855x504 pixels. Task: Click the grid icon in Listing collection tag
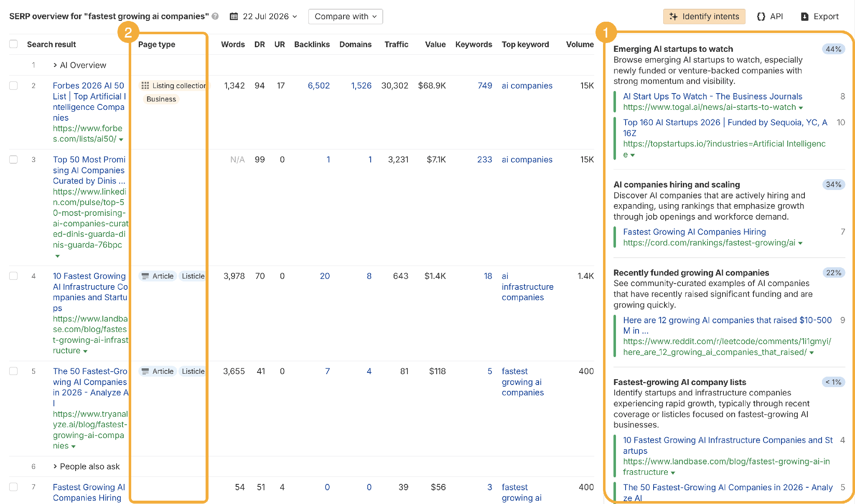point(145,86)
